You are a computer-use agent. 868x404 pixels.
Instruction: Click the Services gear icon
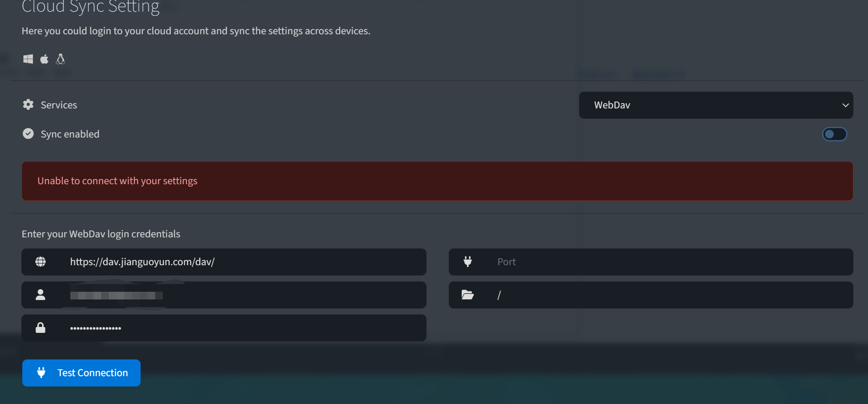(28, 105)
